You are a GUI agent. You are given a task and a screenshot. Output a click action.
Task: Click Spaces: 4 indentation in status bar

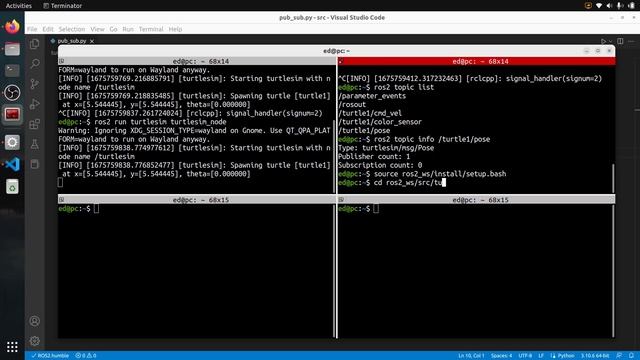pyautogui.click(x=501, y=356)
